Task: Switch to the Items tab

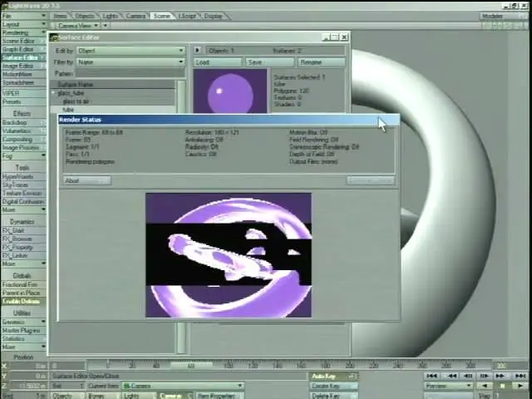Action: [60, 16]
